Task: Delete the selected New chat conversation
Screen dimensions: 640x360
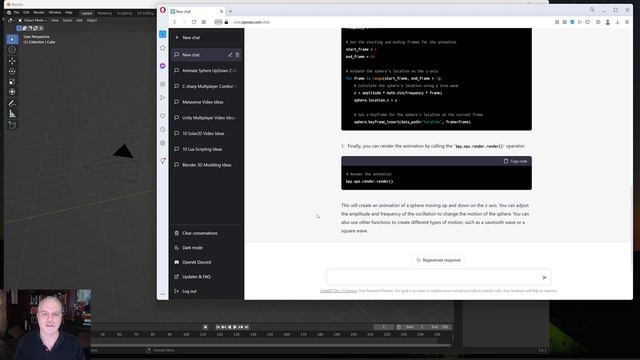Action: click(237, 55)
